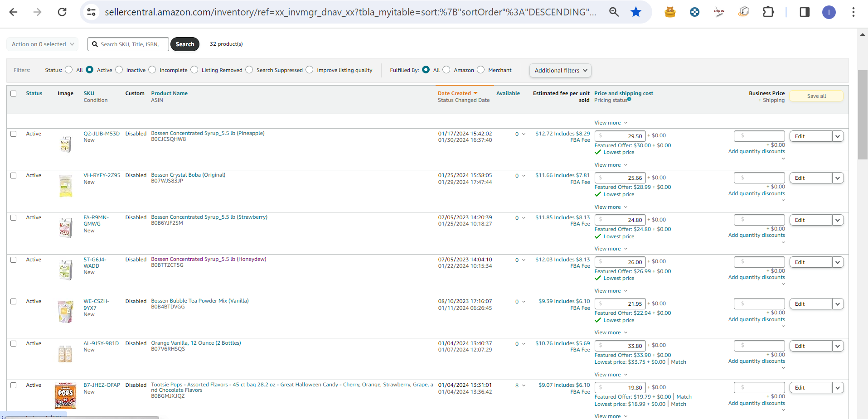Open Tootsie Pops Assorted Flavors listing link
Viewport: 868px width, 419px height.
[x=292, y=387]
